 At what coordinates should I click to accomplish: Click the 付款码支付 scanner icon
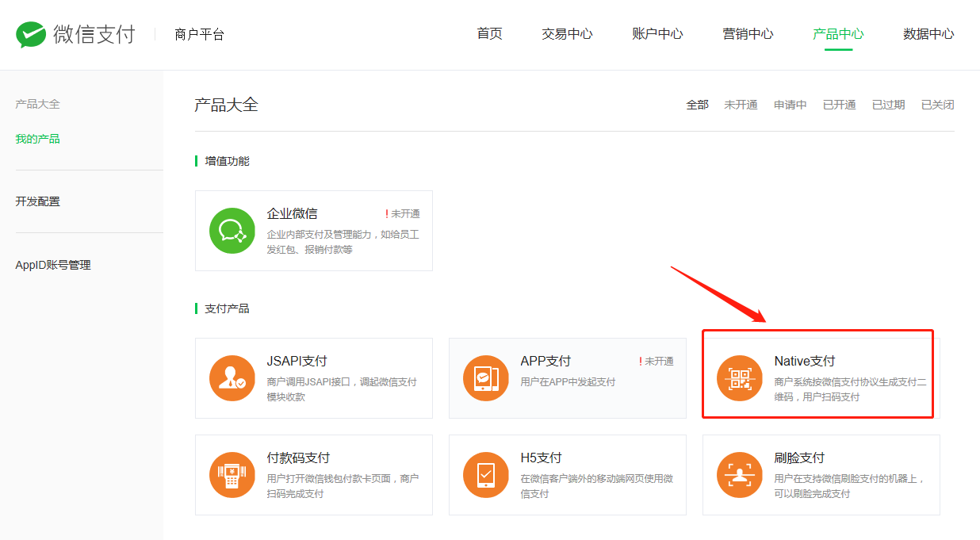(x=232, y=475)
